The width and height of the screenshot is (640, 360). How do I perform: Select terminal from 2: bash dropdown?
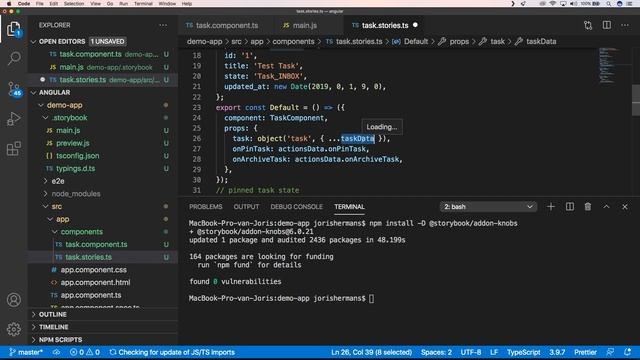(x=488, y=207)
